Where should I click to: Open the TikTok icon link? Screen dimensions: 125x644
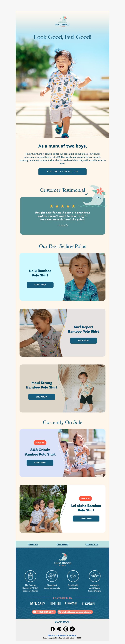pos(72,629)
